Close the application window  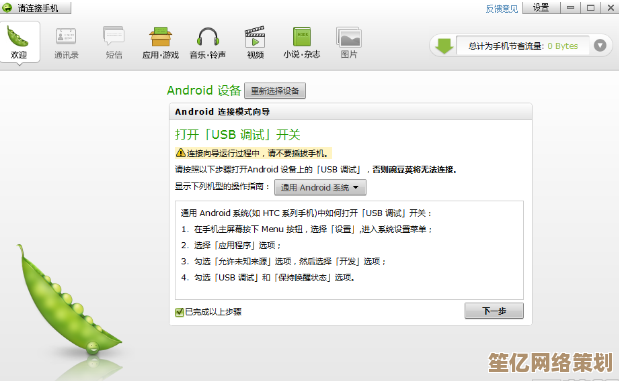(x=610, y=8)
